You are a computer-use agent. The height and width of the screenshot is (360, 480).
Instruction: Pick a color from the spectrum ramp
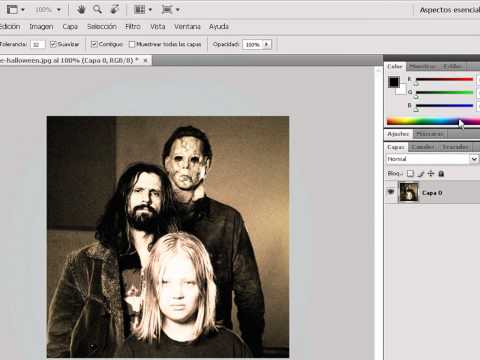coord(433,121)
